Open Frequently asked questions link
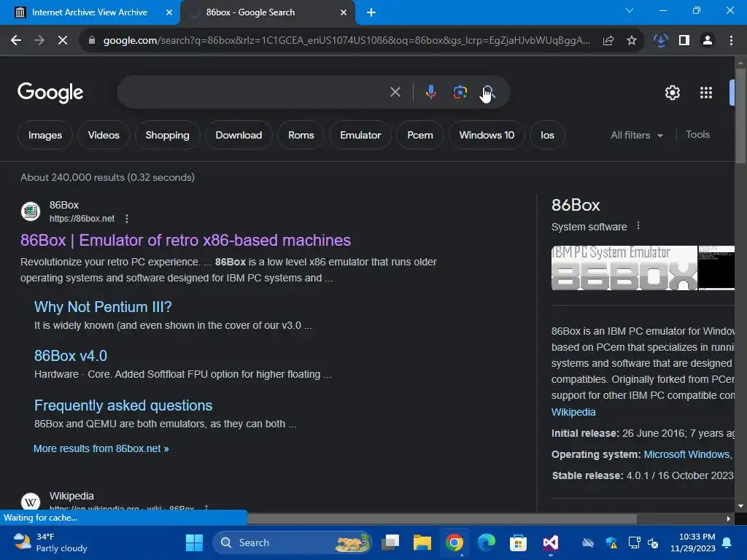The image size is (747, 560). pos(123,405)
